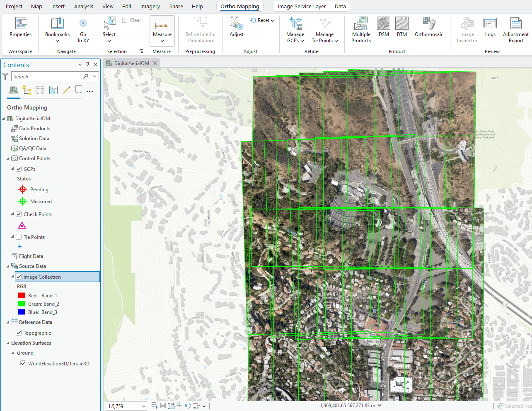Screen dimensions: 532x411
Task: Toggle the grid icon in status bar
Action: [163, 406]
